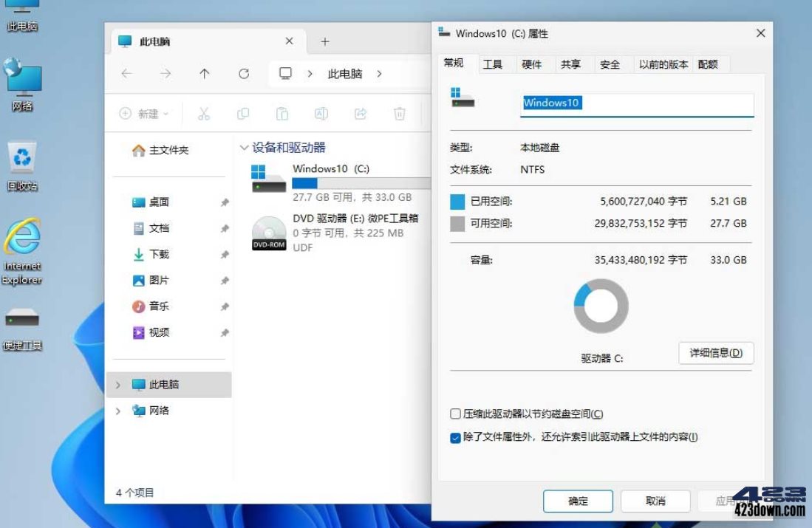Screen dimensions: 812x528
Task: Click the disk usage donut chart
Action: coord(601,306)
